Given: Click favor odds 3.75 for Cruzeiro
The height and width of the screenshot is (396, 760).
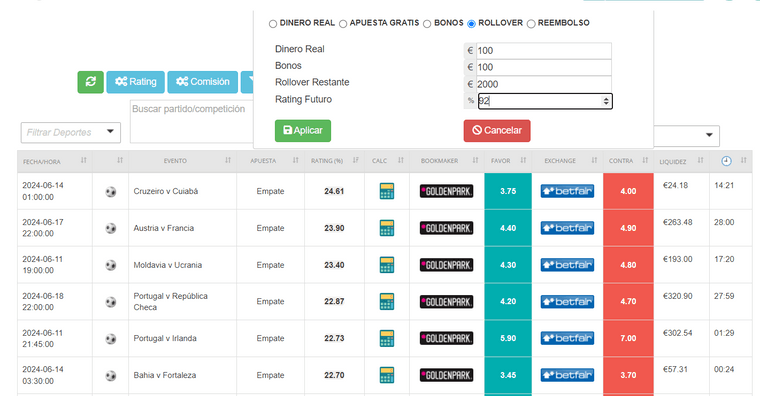Looking at the screenshot, I should (508, 191).
